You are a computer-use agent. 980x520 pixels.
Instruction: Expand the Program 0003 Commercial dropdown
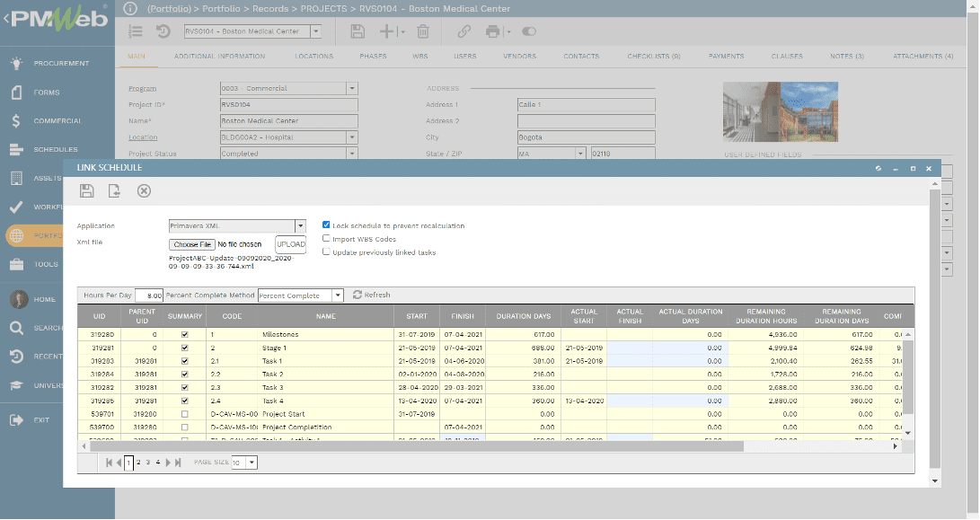pyautogui.click(x=352, y=88)
